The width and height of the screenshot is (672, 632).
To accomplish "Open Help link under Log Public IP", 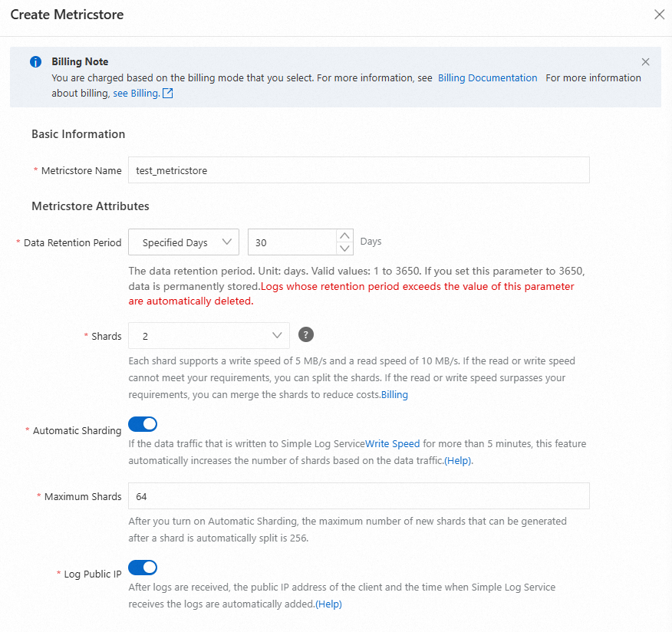I will (x=329, y=604).
